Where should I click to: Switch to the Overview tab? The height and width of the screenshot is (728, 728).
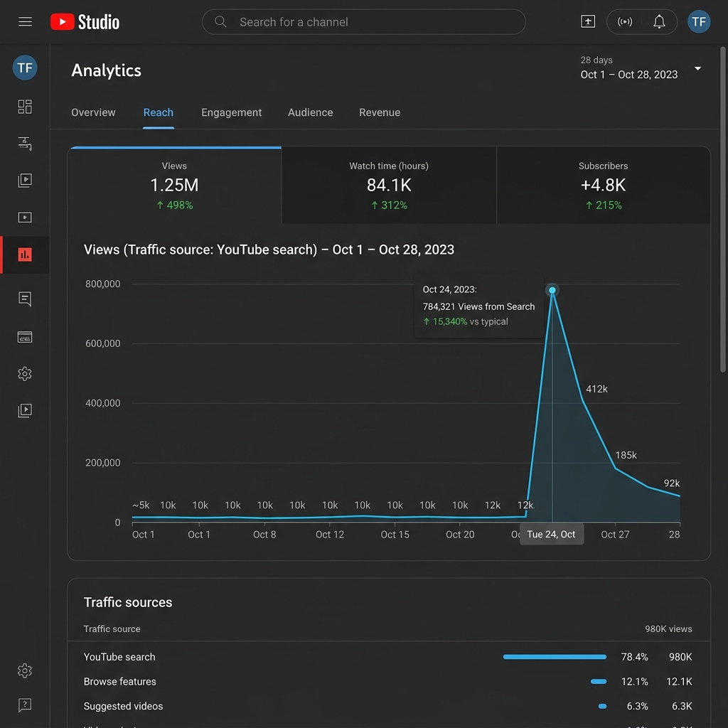point(93,112)
